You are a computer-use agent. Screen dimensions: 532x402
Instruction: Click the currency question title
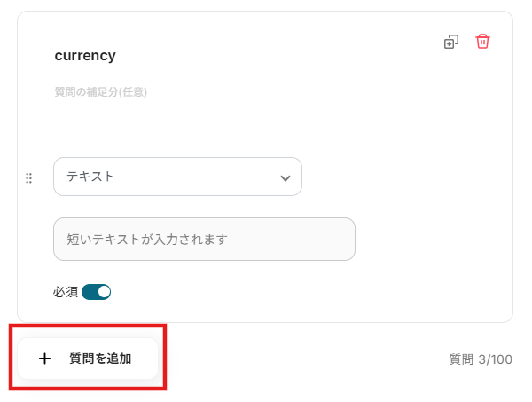(85, 56)
